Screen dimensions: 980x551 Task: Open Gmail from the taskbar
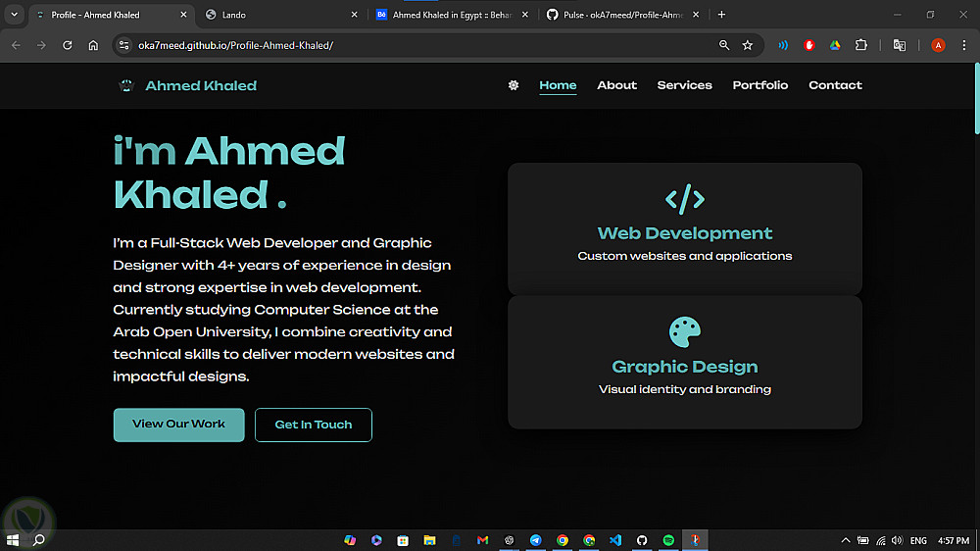[482, 540]
